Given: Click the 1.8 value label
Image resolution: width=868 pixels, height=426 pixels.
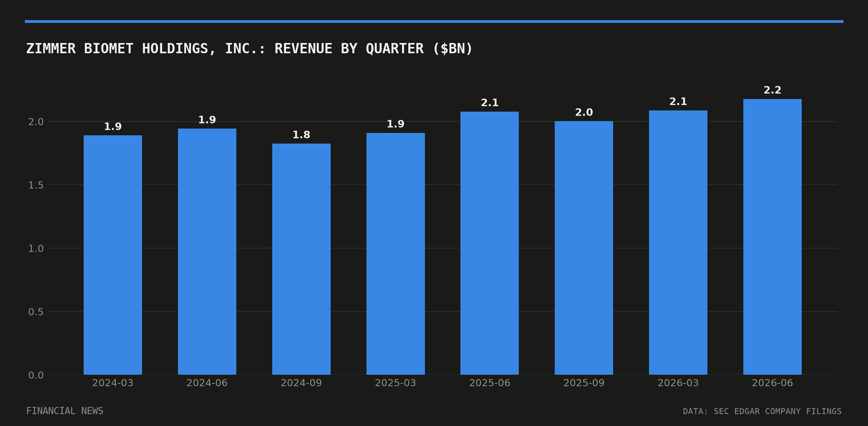Looking at the screenshot, I should [301, 135].
